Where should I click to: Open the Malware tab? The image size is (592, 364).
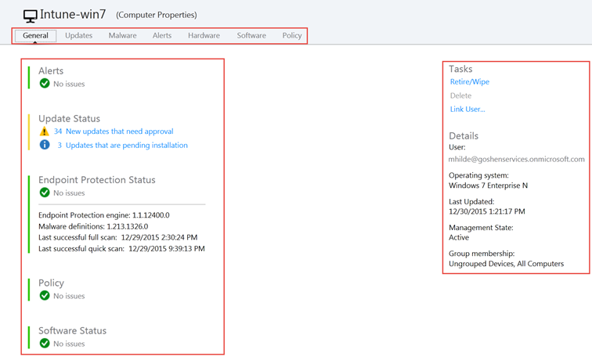(x=123, y=35)
